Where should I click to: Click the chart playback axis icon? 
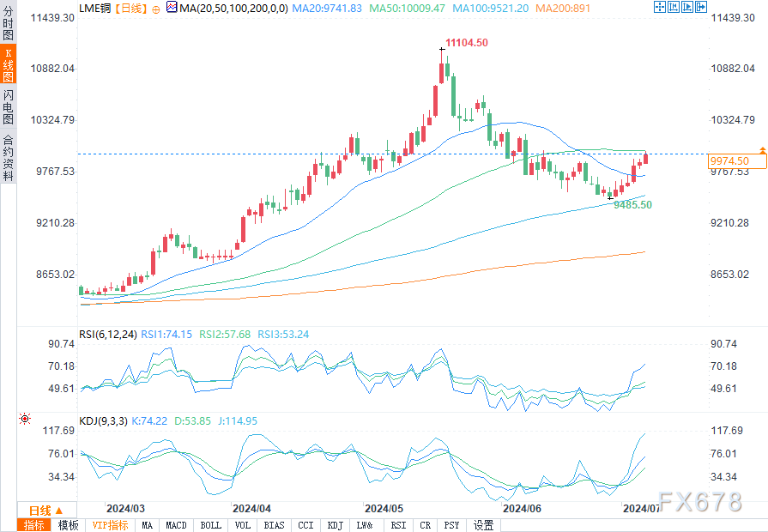click(687, 7)
